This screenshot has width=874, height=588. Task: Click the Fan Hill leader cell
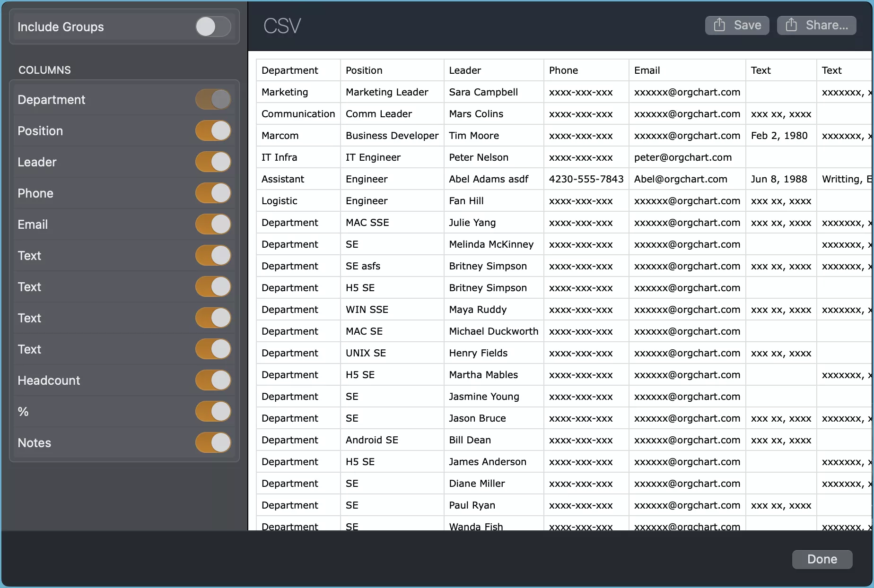(494, 201)
